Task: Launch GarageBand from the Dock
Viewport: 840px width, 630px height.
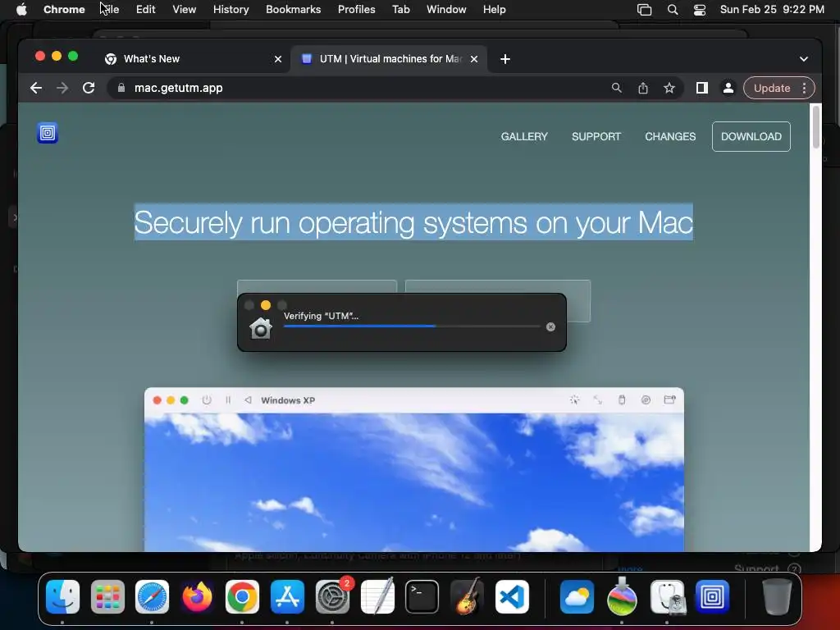Action: (467, 596)
